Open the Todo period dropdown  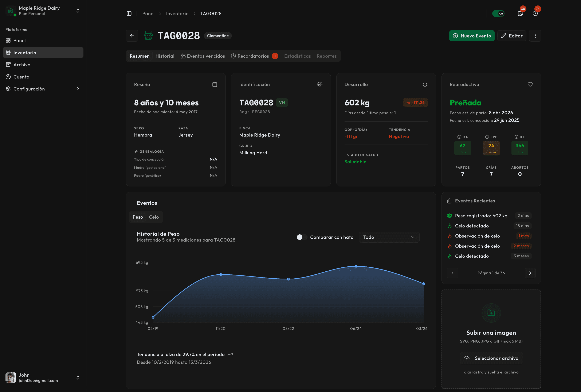pyautogui.click(x=389, y=237)
